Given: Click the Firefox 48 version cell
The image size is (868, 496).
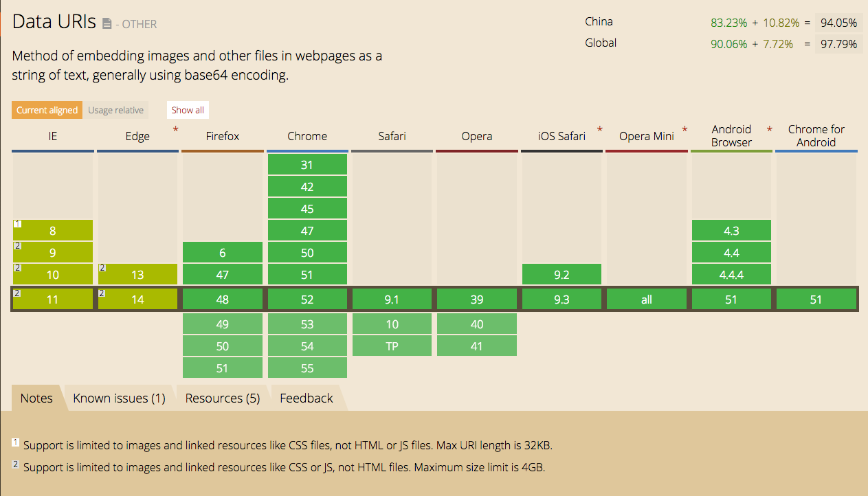Looking at the screenshot, I should [x=223, y=300].
